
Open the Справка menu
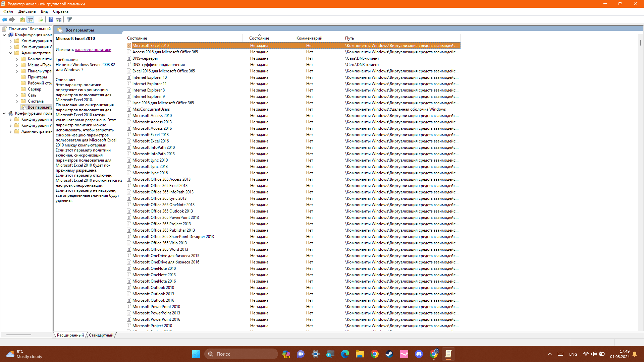(x=61, y=11)
